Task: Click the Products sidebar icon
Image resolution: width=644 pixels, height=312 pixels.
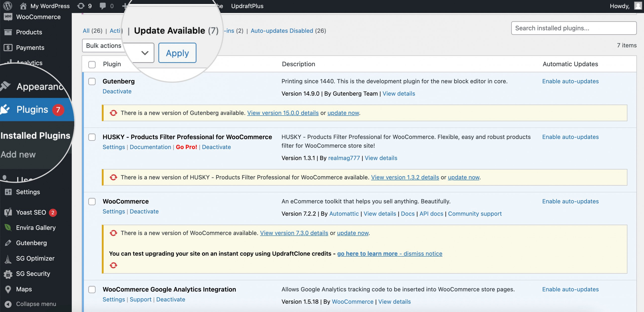Action: click(x=8, y=32)
